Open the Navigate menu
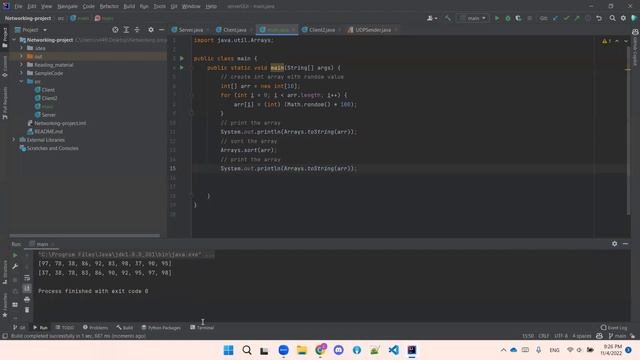 click(x=67, y=7)
